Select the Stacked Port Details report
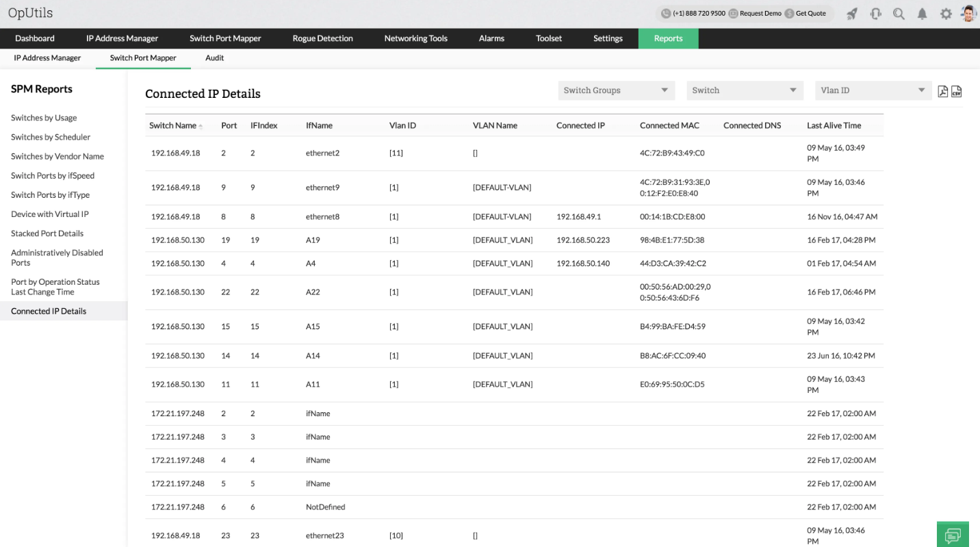 click(x=47, y=233)
